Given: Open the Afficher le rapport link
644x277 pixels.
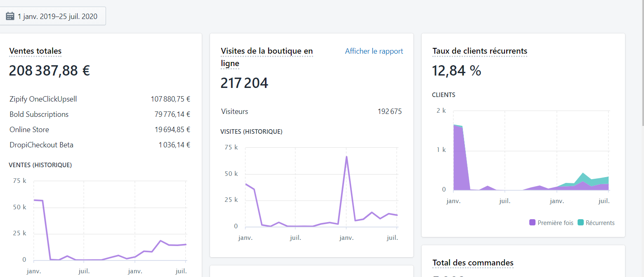Looking at the screenshot, I should click(x=374, y=51).
